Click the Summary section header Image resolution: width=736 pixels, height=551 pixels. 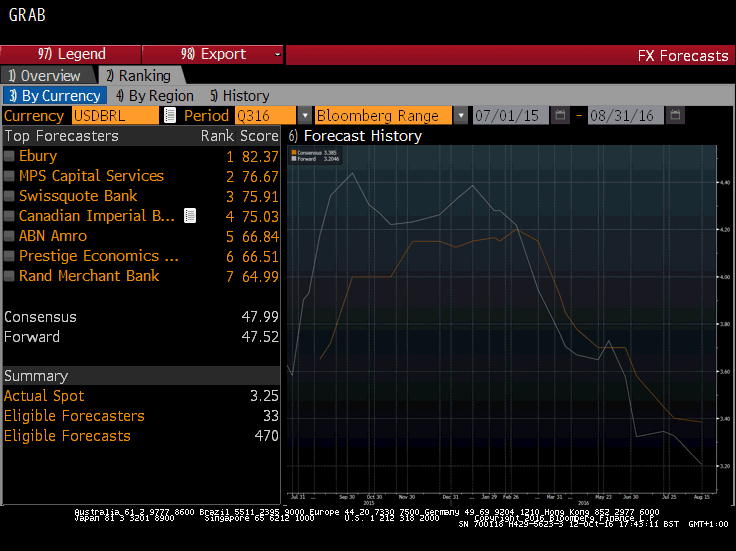(x=141, y=376)
